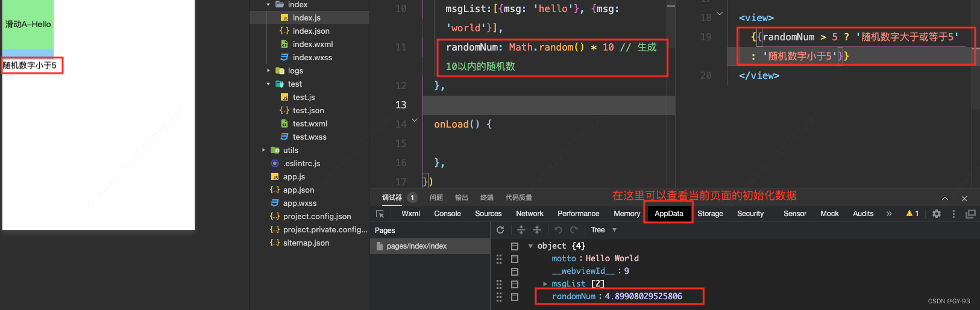This screenshot has height=310, width=980.
Task: Open the Storage tab
Action: [710, 214]
